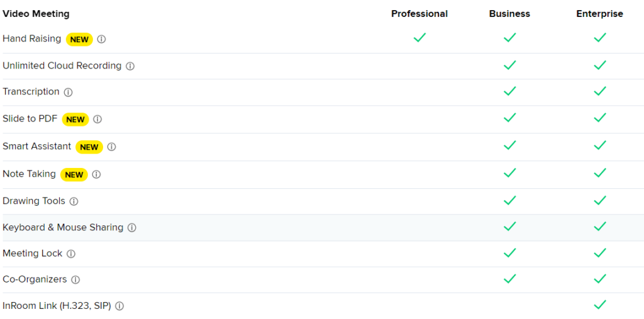Click the Video Meeting section heading
644x319 pixels.
click(36, 14)
